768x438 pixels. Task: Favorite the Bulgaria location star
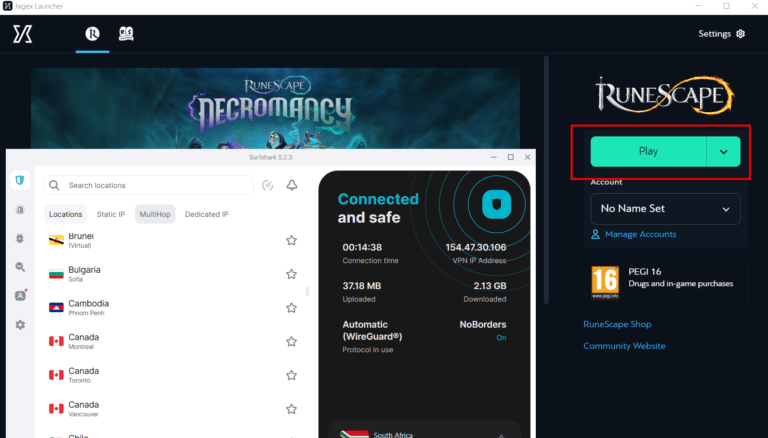[x=291, y=274]
